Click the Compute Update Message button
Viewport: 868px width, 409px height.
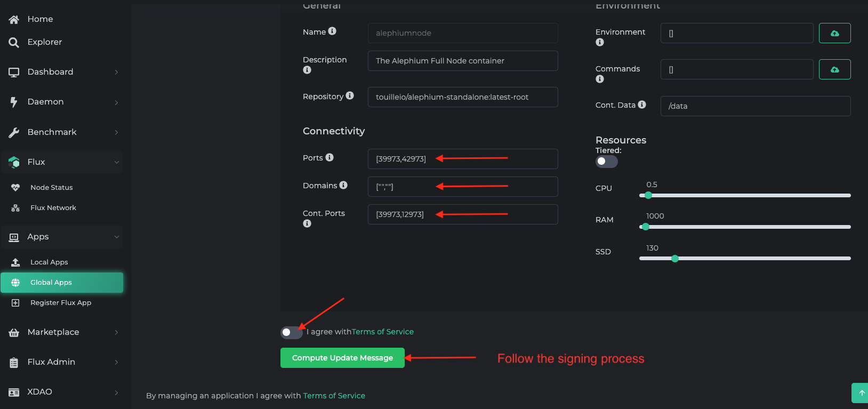pyautogui.click(x=342, y=358)
